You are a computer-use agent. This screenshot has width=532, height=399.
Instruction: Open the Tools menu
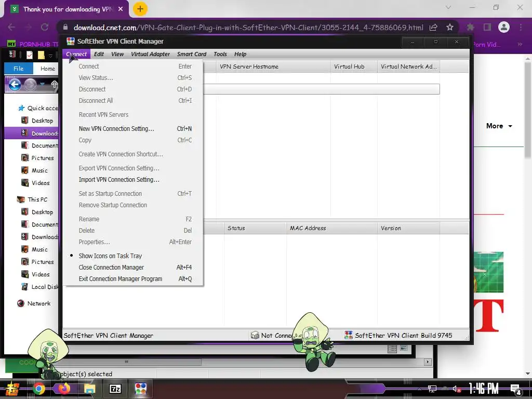tap(220, 54)
